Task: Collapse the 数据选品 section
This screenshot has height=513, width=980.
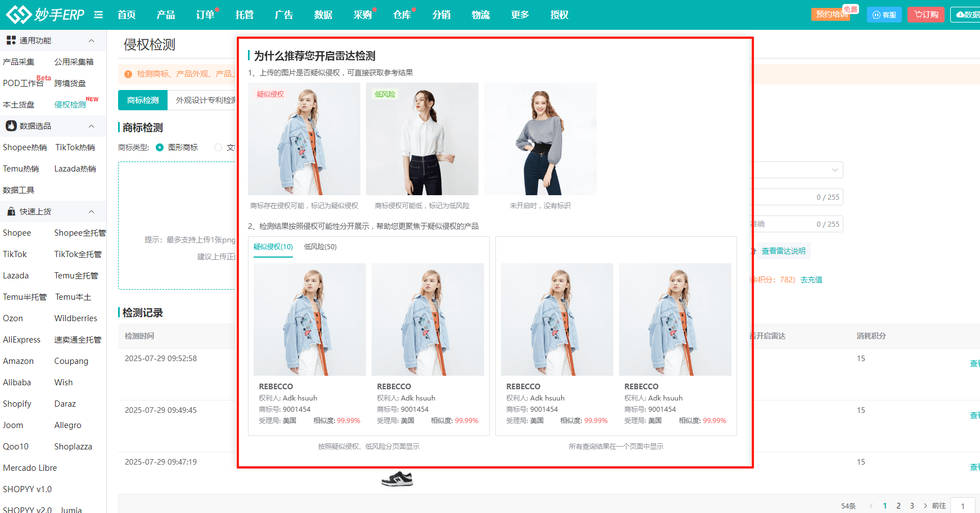Action: tap(92, 126)
